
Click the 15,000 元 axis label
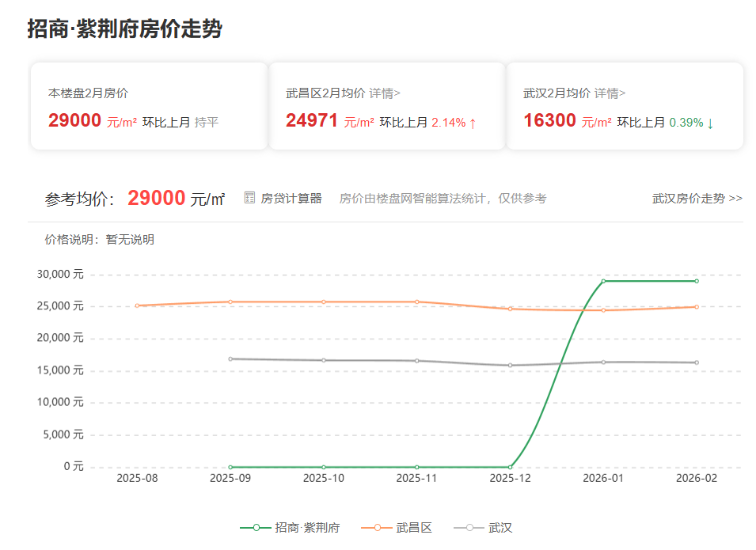coord(60,370)
